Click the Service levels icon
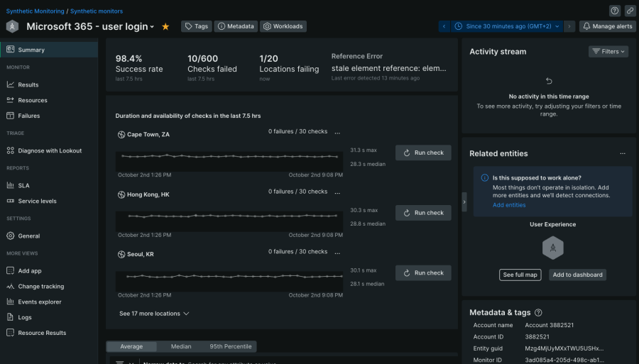 pyautogui.click(x=11, y=201)
